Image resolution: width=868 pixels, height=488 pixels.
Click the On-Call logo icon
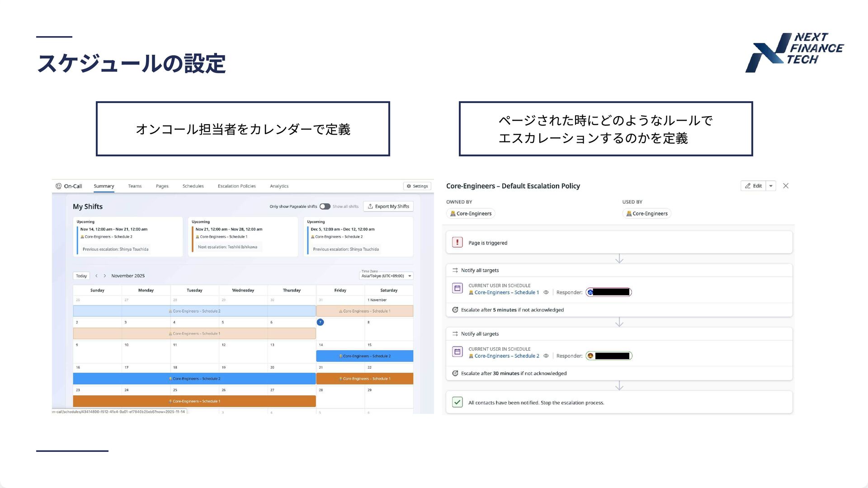tap(58, 186)
